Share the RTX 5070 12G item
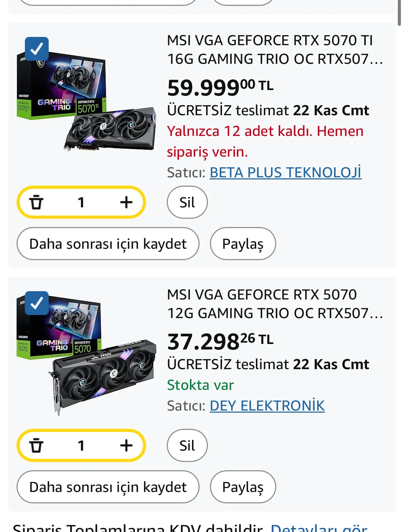Screen dimensions: 404x532 pos(243,487)
